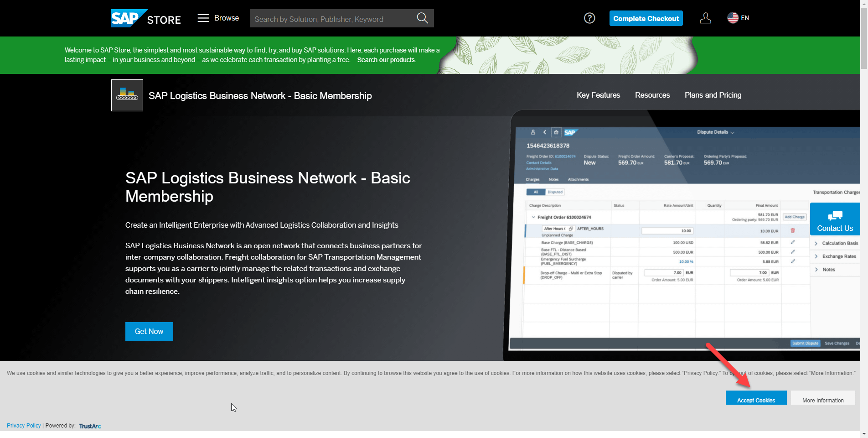Go to the Plans and Pricing section

[713, 95]
